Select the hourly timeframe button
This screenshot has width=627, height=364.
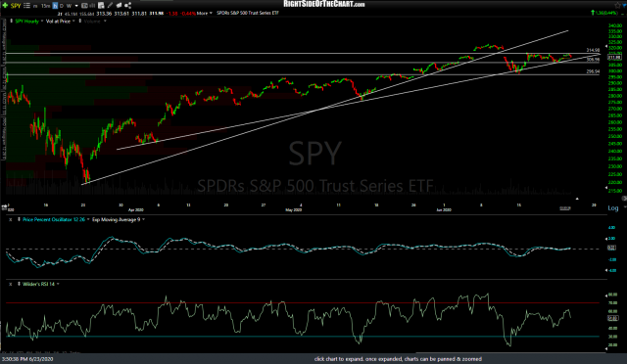click(55, 6)
